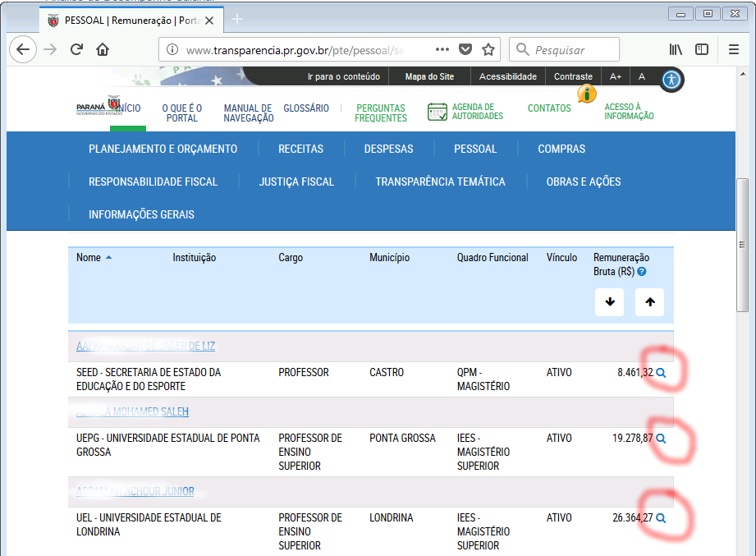This screenshot has height=556, width=756.
Task: Open O que é o Portal link
Action: (181, 113)
